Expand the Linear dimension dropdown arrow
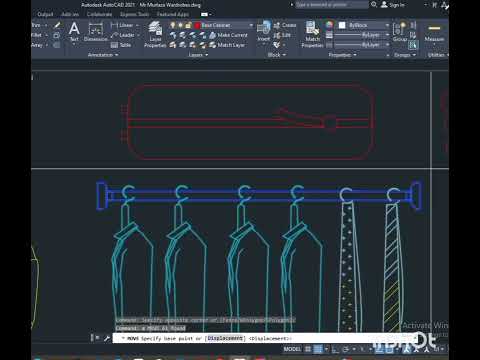This screenshot has height=360, width=480. [x=138, y=25]
